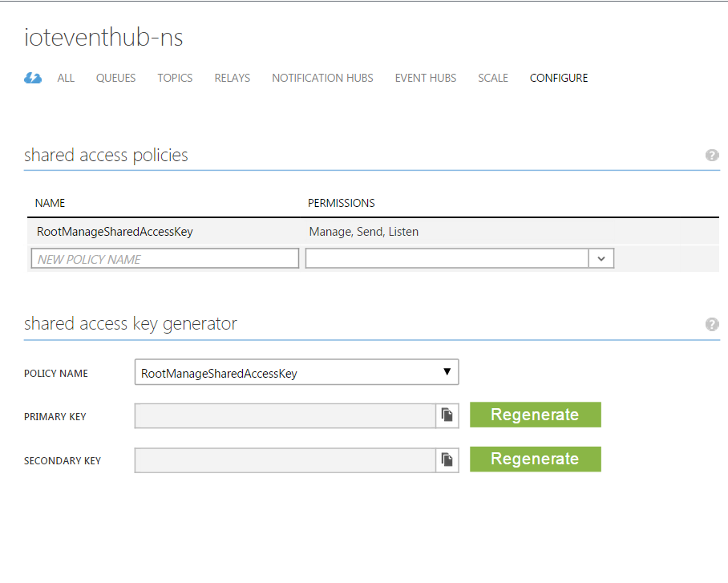Switch to the ALL tab
The height and width of the screenshot is (583, 728).
tap(66, 78)
